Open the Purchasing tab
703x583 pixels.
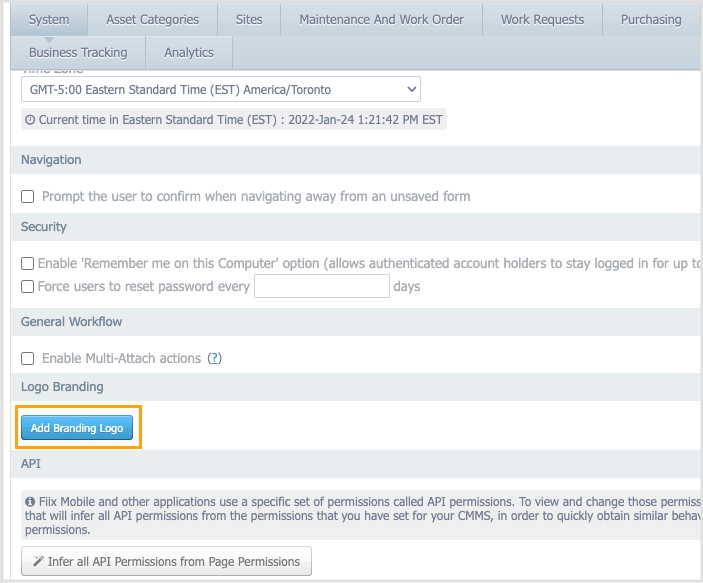click(x=651, y=20)
